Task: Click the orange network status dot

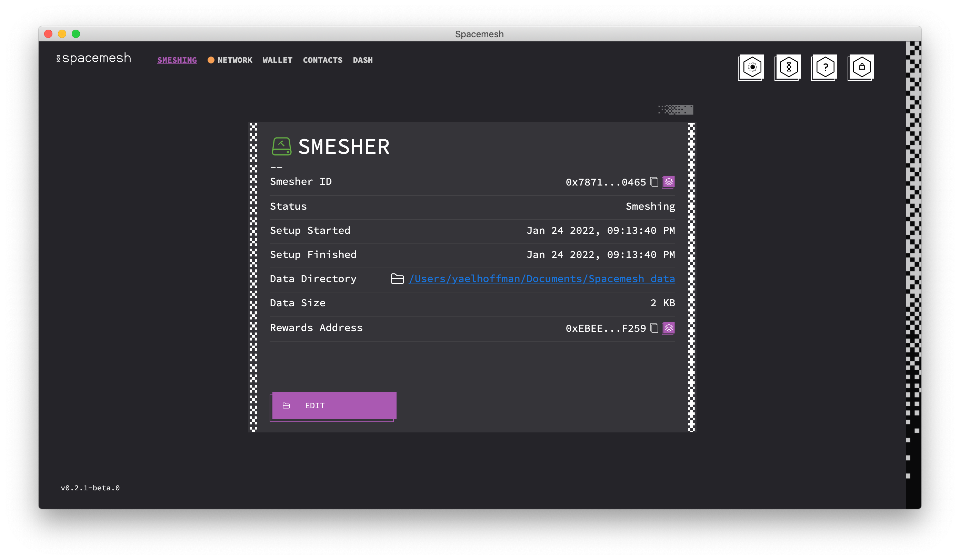Action: [x=211, y=60]
